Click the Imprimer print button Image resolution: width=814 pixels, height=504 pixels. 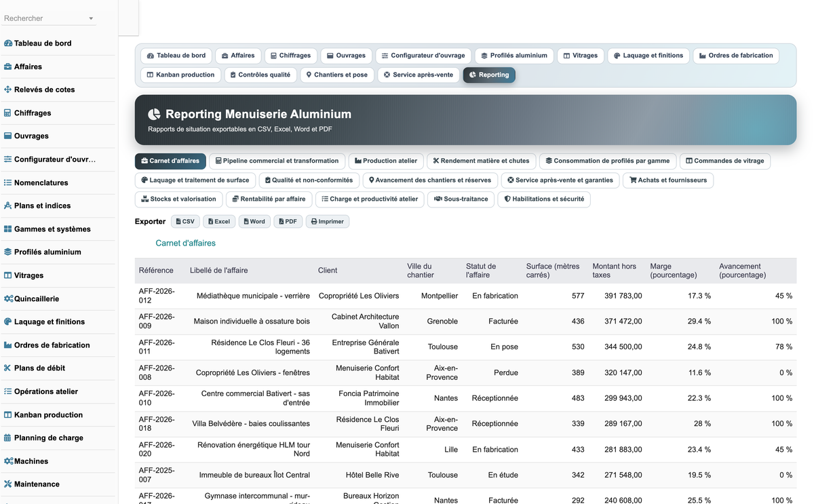[x=328, y=221]
